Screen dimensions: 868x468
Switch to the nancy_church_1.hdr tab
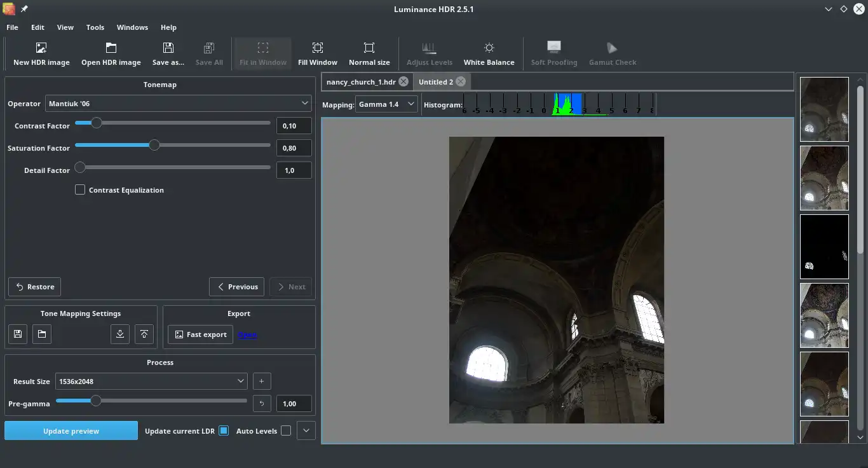coord(360,82)
